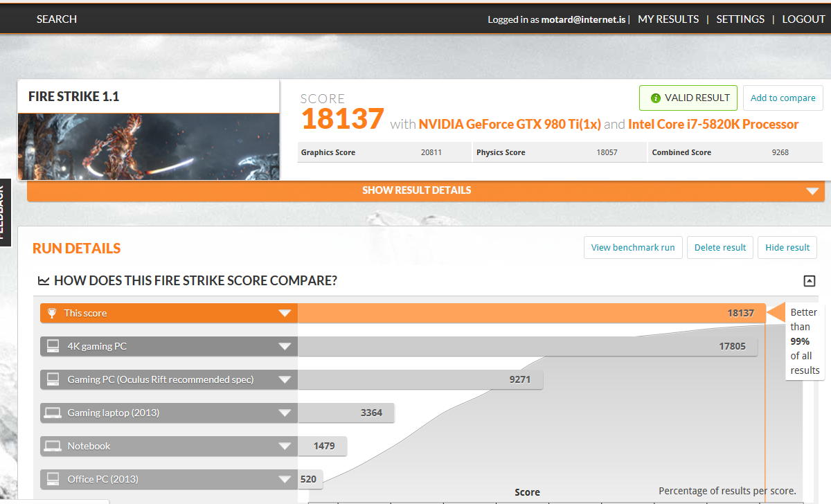The image size is (831, 504).
Task: Go to MY RESULTS
Action: point(668,19)
